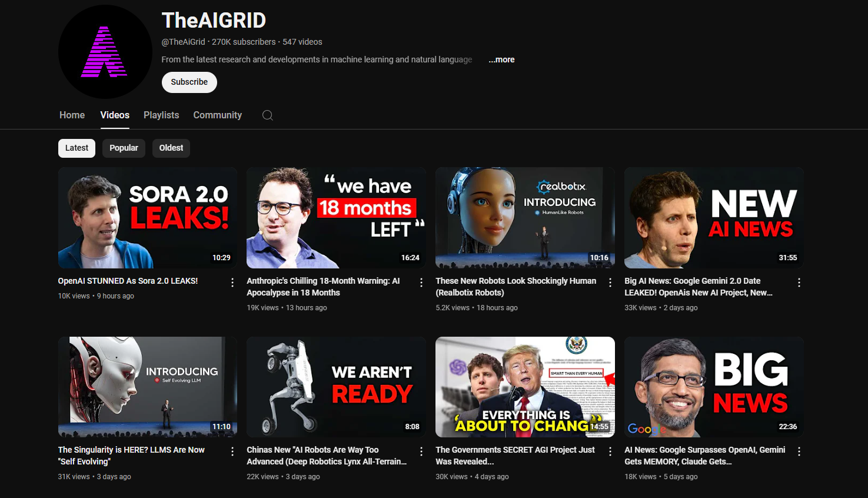Click '30K views • 4 days ago' text
Screen dimensions: 868x498
(472, 477)
